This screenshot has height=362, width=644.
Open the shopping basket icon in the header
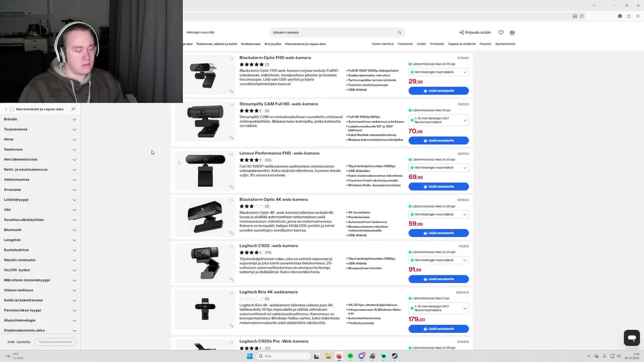[512, 32]
